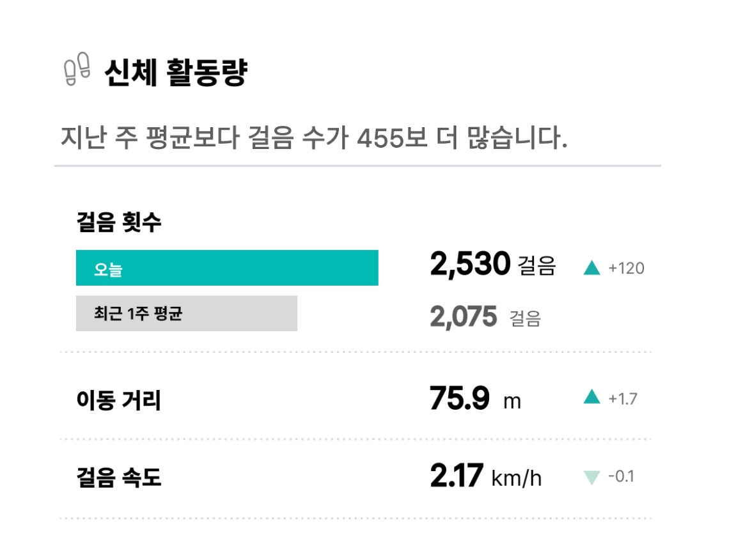Open the 이동 거리 row

356,398
